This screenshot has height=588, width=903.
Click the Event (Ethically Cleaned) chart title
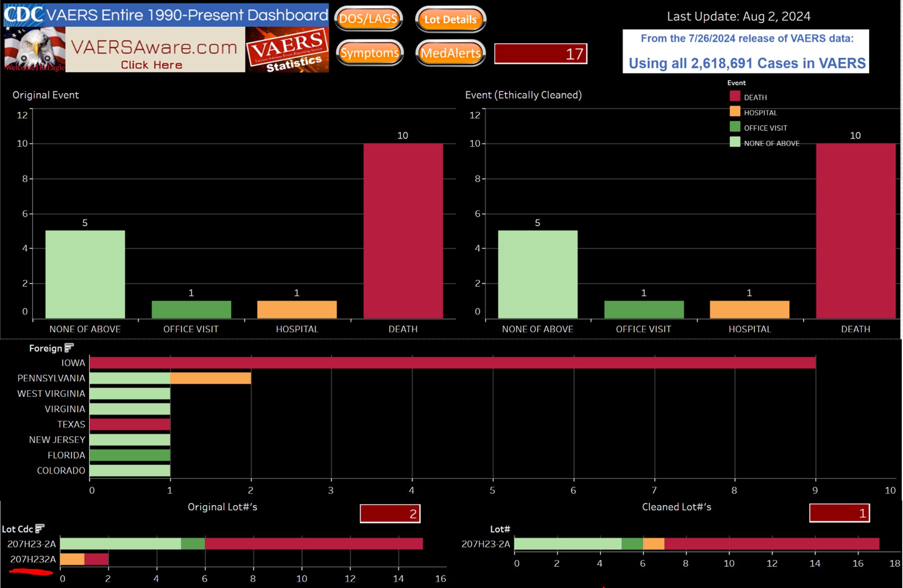523,95
